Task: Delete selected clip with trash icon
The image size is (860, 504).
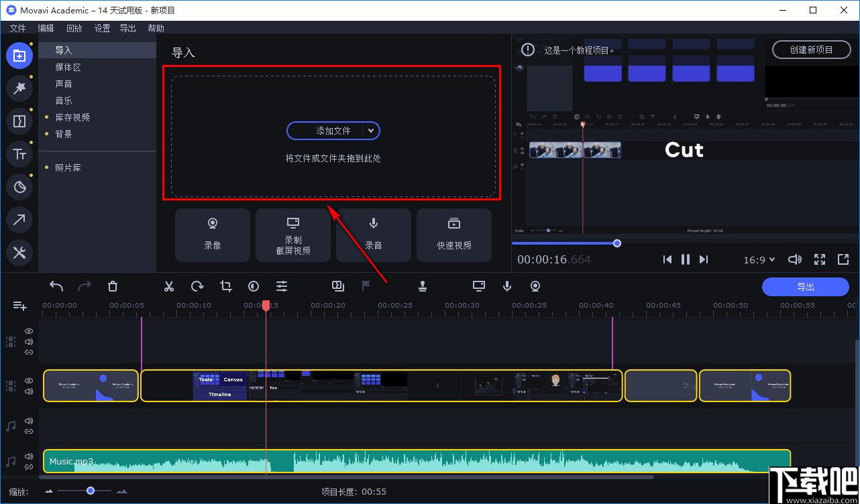Action: pos(113,286)
